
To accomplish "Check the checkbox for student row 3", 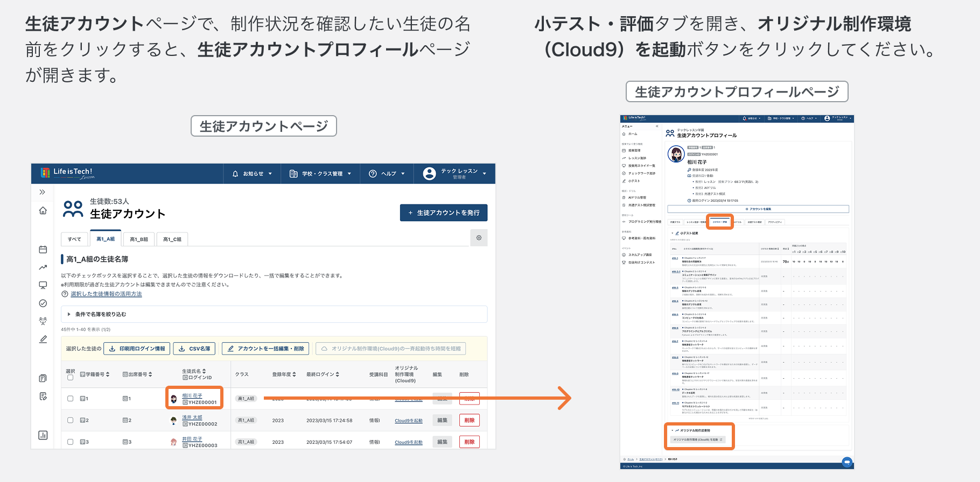I will [x=70, y=442].
